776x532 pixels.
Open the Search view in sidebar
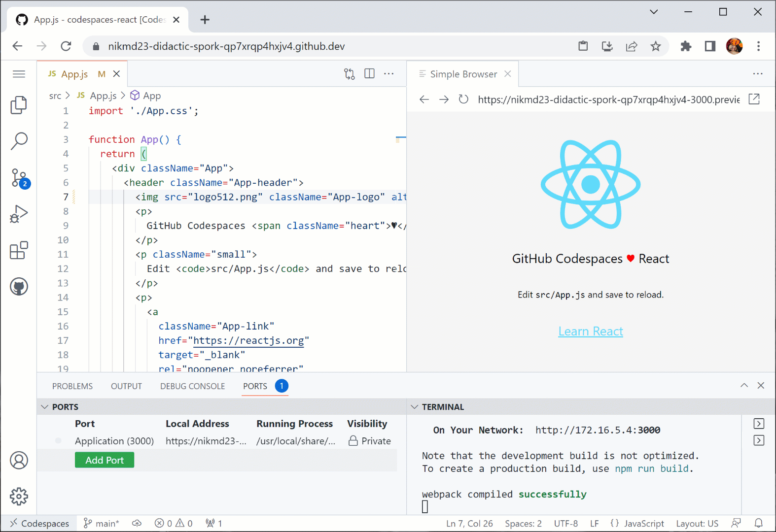[19, 141]
